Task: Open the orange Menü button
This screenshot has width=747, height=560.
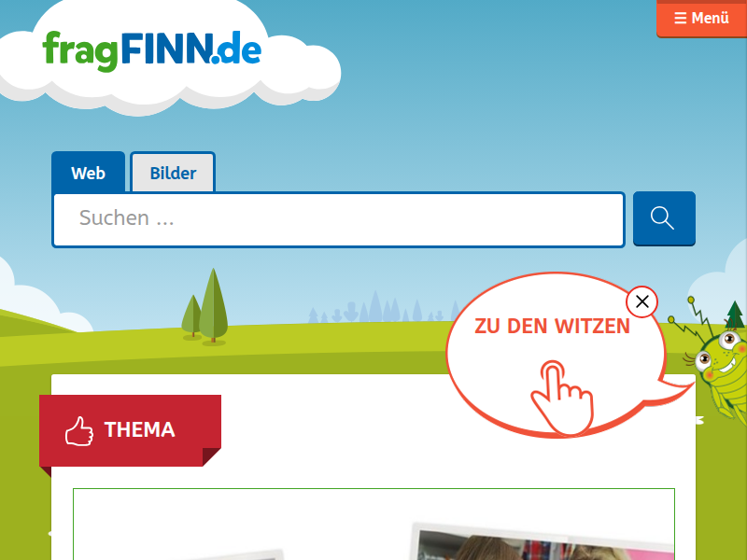Action: tap(701, 18)
